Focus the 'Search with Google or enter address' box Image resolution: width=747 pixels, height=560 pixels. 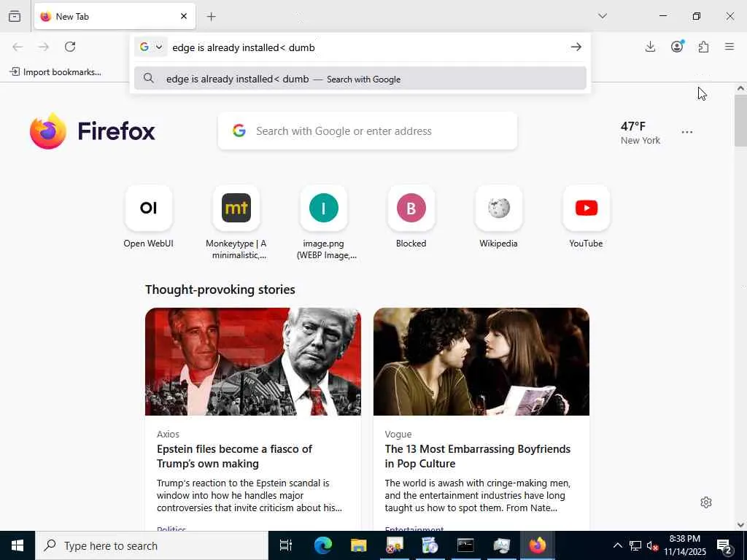[x=368, y=131]
